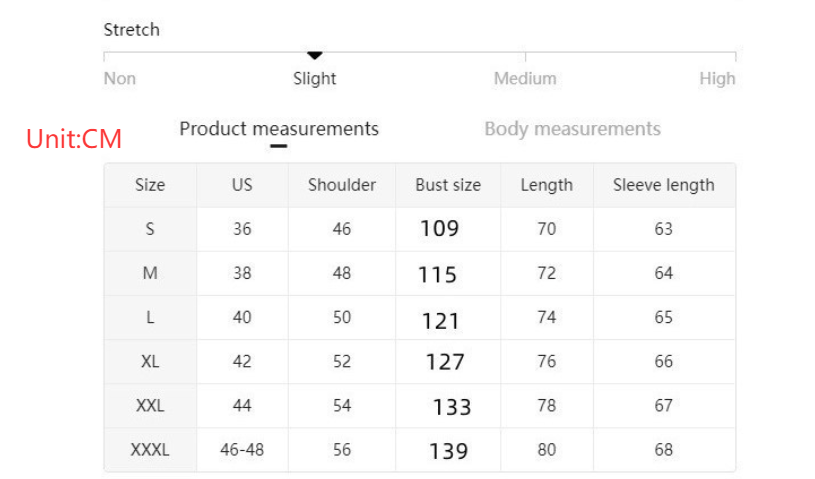This screenshot has height=479, width=815.
Task: Select the M size row label
Action: (x=150, y=273)
